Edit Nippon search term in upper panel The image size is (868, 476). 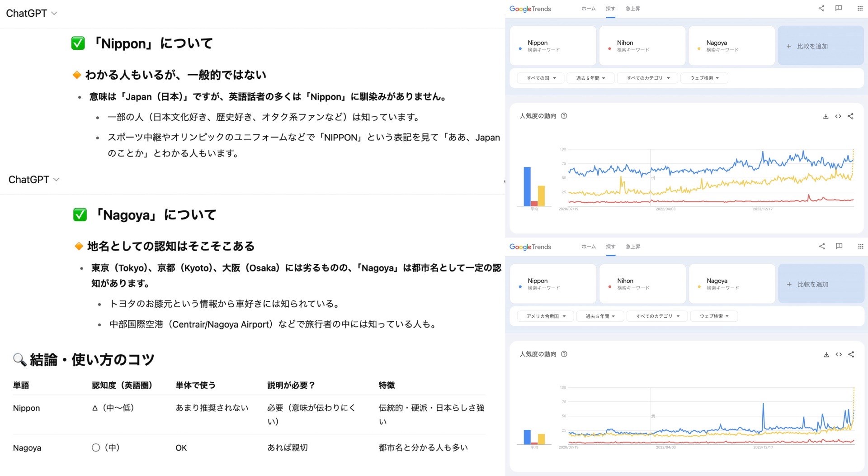(x=553, y=46)
